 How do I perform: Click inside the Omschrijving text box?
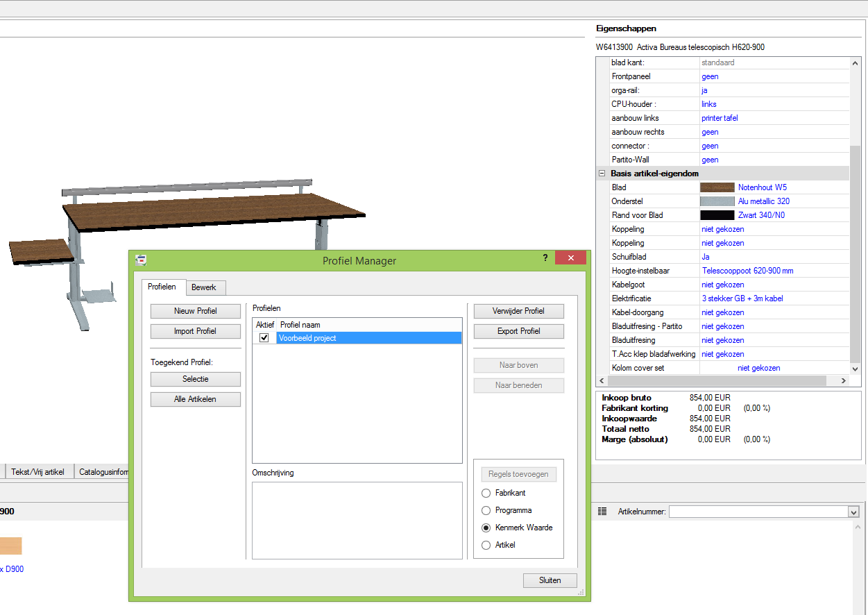coord(357,520)
